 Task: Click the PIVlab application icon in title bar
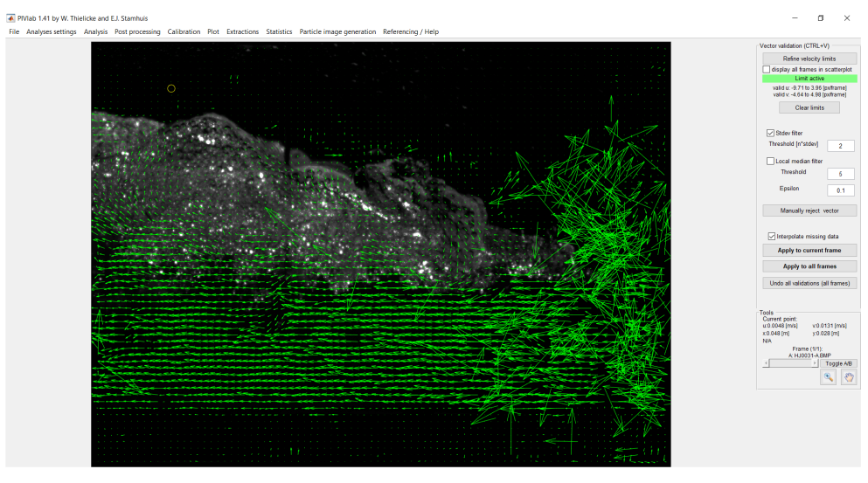pyautogui.click(x=10, y=17)
